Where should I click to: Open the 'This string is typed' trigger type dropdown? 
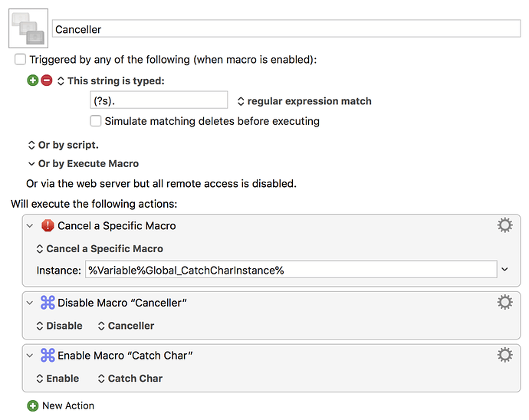point(111,80)
